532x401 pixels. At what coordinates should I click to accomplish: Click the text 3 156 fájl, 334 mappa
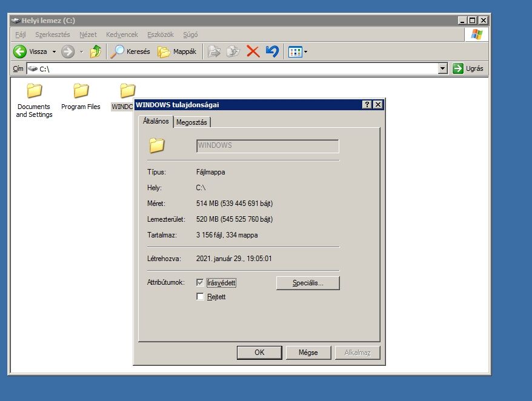click(227, 235)
